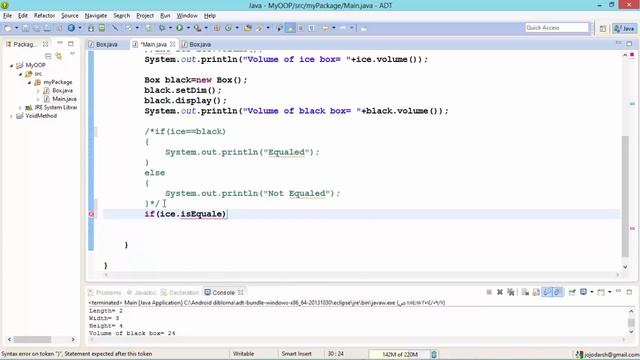
Task: Toggle Pin Console
Action: (x=572, y=292)
